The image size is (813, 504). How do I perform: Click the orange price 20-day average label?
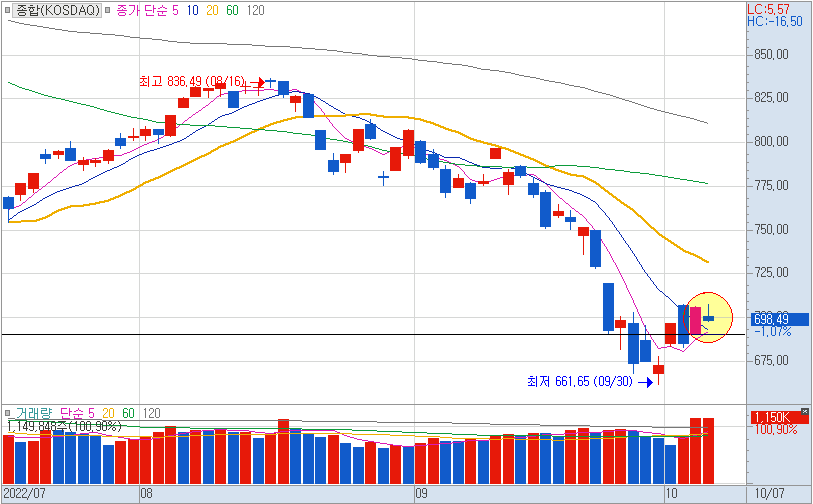tap(212, 10)
